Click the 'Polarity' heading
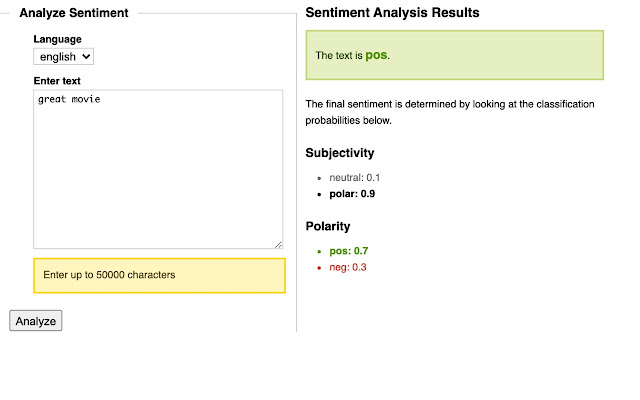The height and width of the screenshot is (400, 640). pyautogui.click(x=328, y=226)
